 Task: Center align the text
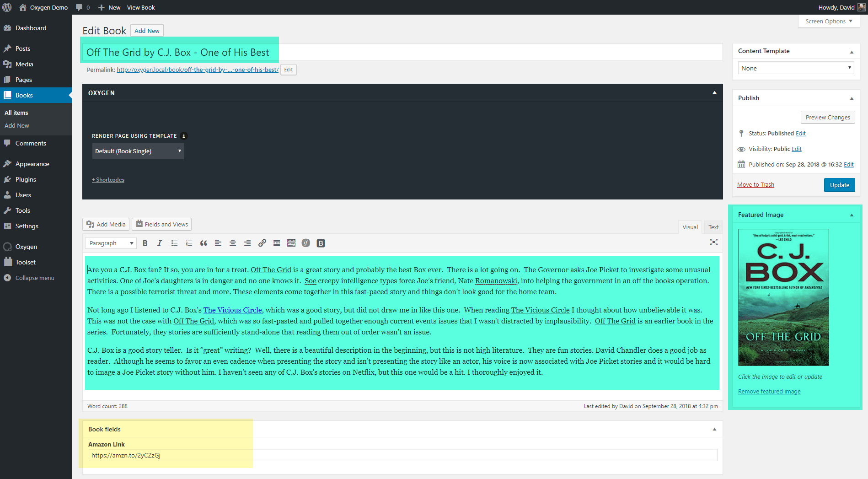pos(233,243)
